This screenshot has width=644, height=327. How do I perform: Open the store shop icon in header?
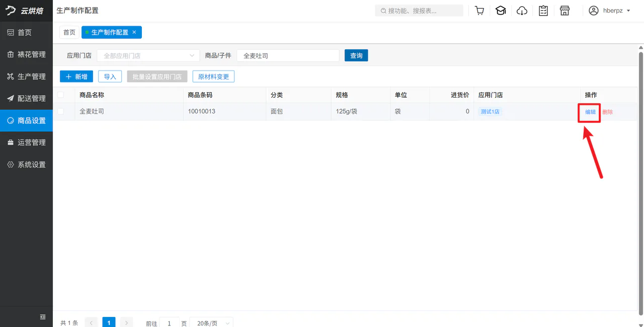pyautogui.click(x=565, y=11)
